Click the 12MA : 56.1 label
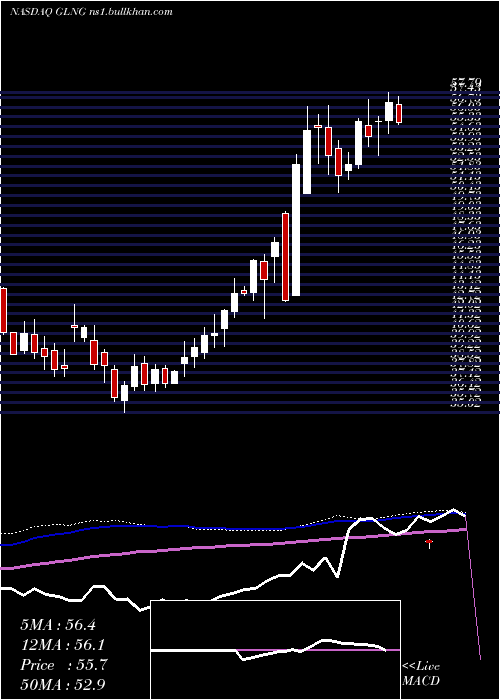The width and height of the screenshot is (500, 700). [x=64, y=645]
